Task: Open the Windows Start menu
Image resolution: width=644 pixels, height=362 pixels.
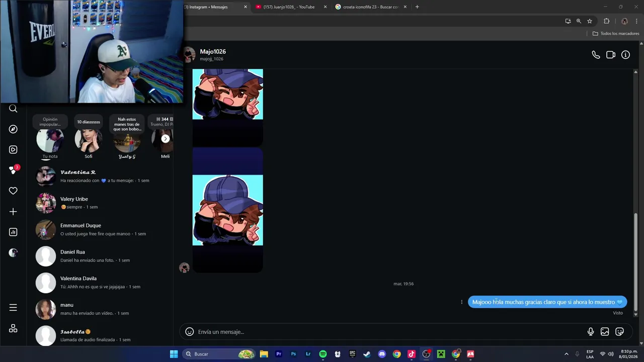Action: 174,354
